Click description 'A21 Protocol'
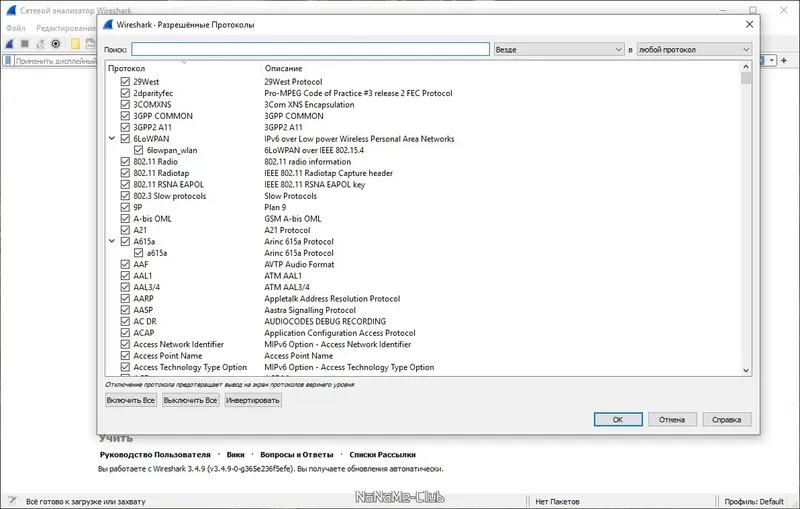 tap(287, 230)
